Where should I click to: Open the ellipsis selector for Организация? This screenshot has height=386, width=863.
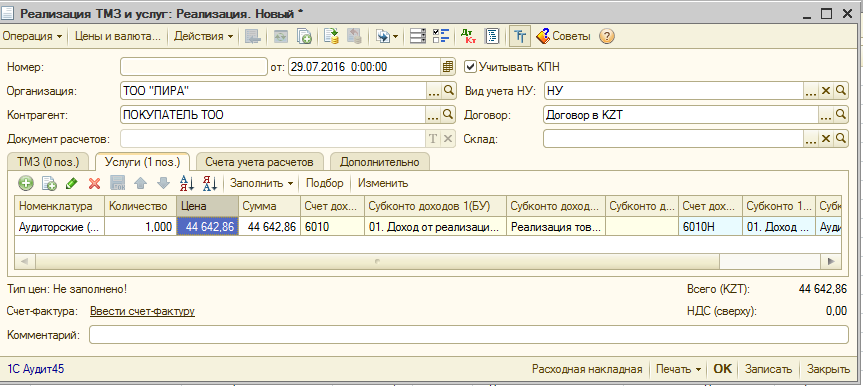[434, 91]
